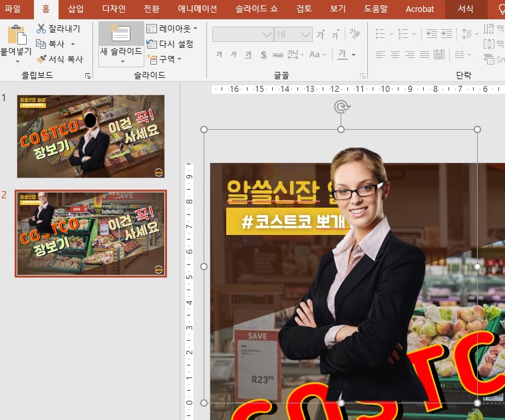
Task: Click text direction icon
Action: tap(489, 29)
